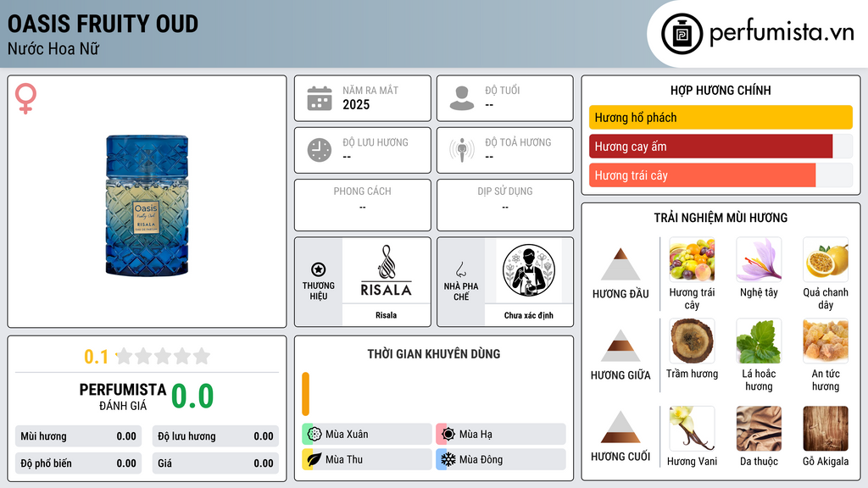The height and width of the screenshot is (488, 868).
Task: Click the Mùa Xuân season label
Action: [347, 435]
